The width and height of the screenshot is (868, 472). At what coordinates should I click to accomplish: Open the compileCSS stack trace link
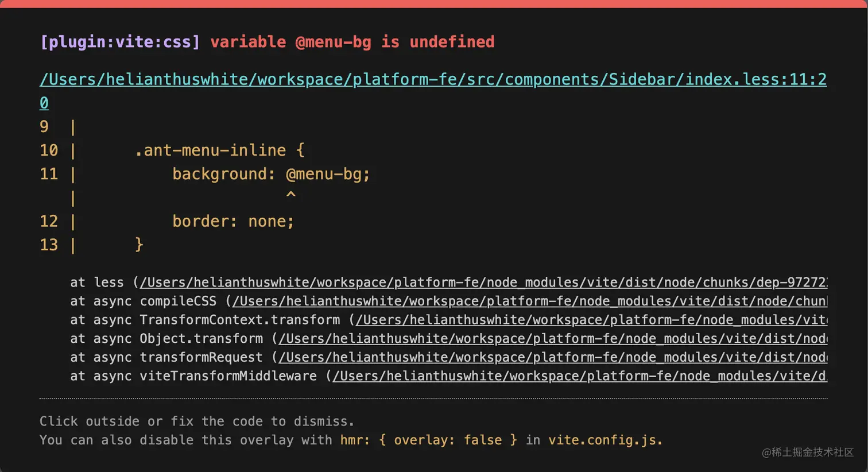click(x=529, y=301)
